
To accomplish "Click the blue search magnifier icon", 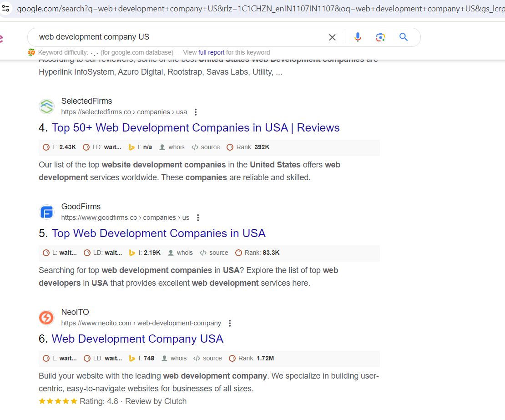I will (x=404, y=37).
